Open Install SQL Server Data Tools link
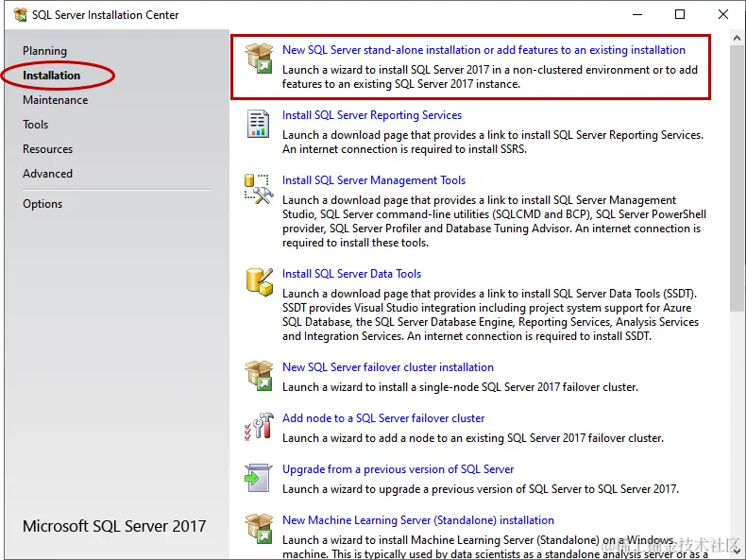 click(x=351, y=274)
